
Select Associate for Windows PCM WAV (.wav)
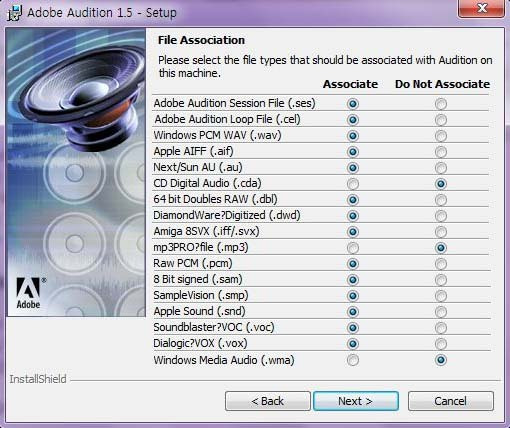(x=353, y=136)
